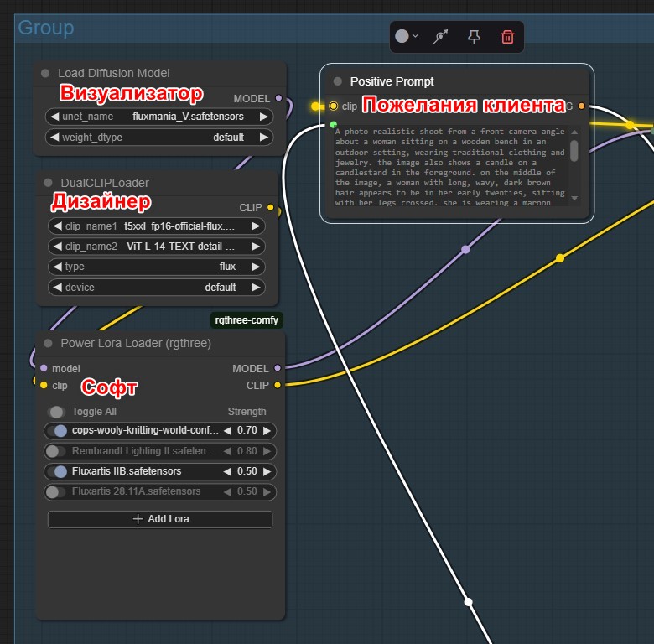654x644 pixels.
Task: Collapse the Positive Prompt node via its dot
Action: coord(338,81)
